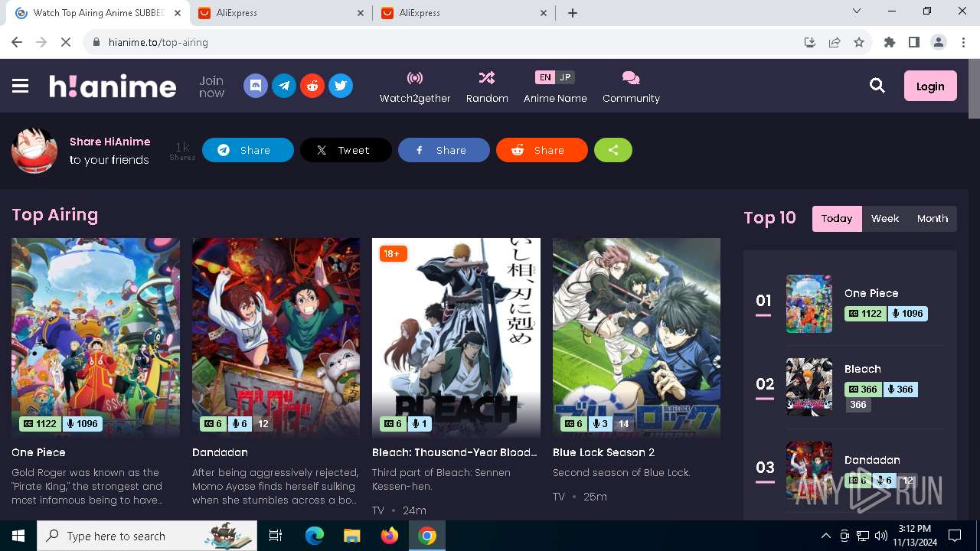Close the HiAnime browser tab
The image size is (980, 551).
pos(178,13)
